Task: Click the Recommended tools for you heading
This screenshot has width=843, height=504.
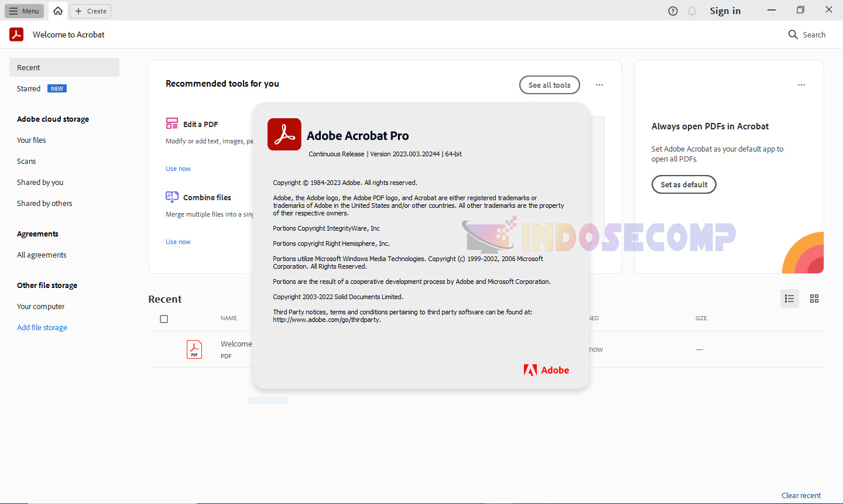Action: [x=222, y=84]
